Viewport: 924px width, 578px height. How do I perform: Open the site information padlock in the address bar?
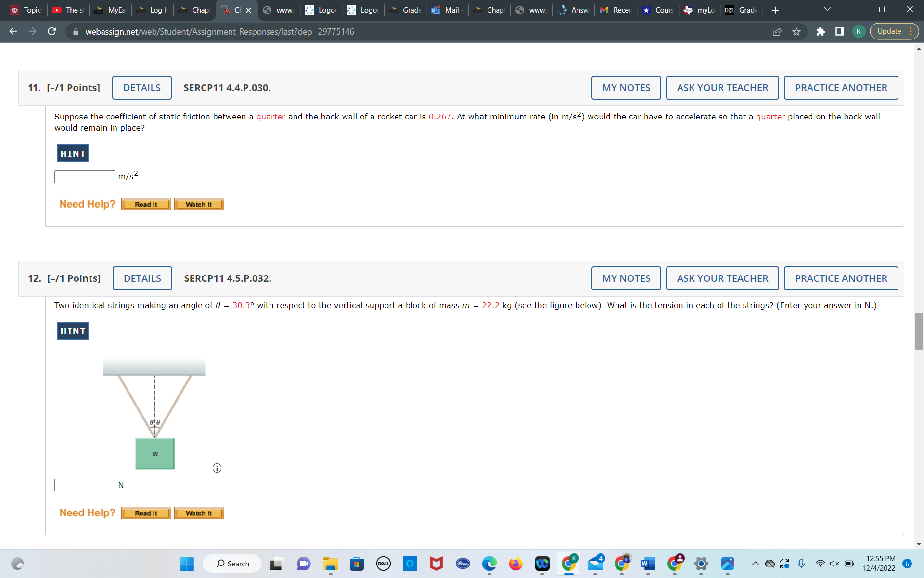coord(76,32)
